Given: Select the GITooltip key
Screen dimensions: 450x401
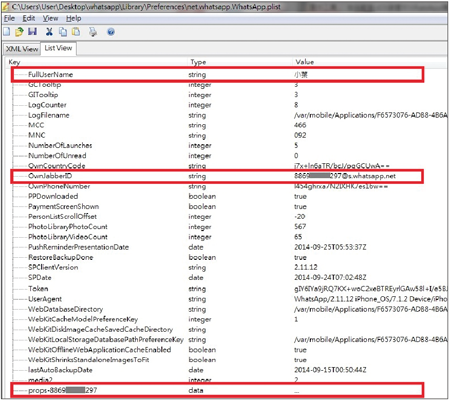Looking at the screenshot, I should pyautogui.click(x=43, y=95).
